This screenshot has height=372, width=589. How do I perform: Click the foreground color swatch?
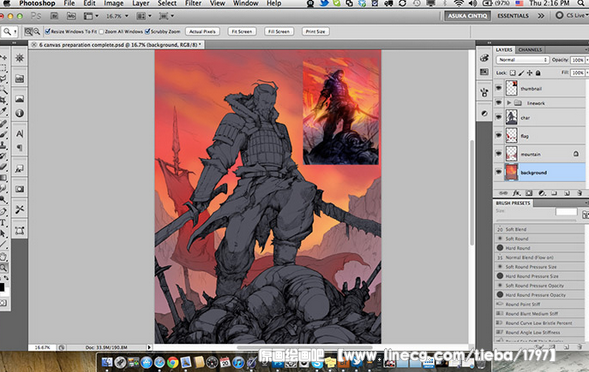2,288
